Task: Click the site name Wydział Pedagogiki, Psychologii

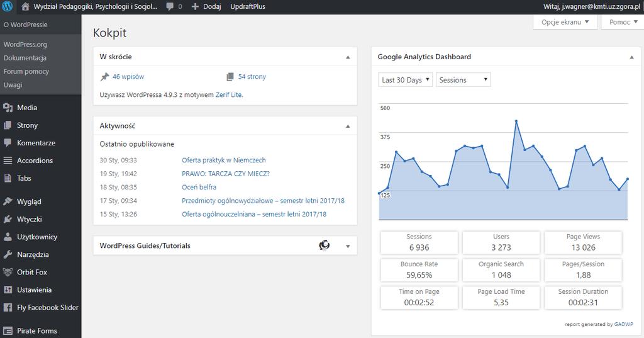Action: click(x=96, y=6)
